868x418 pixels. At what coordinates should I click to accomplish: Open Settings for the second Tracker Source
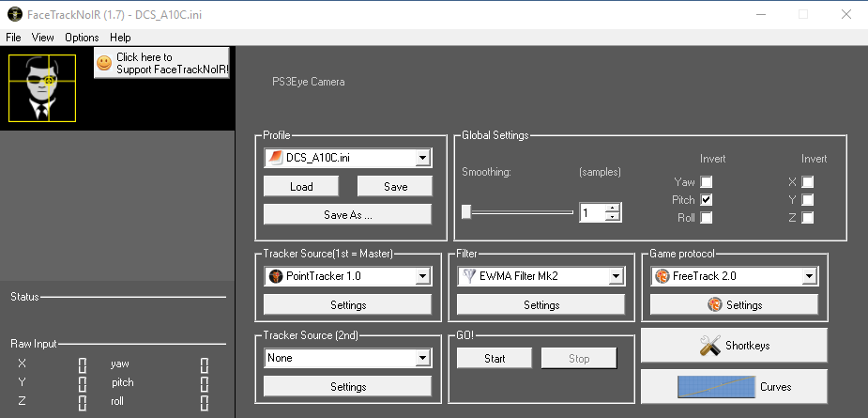pos(347,386)
